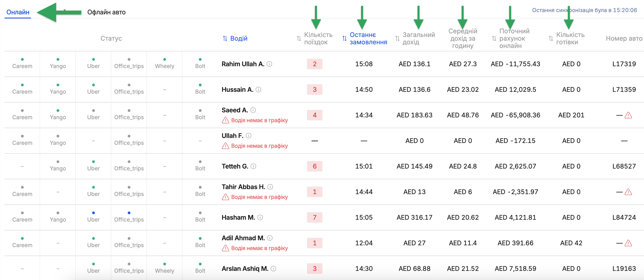
Task: Click warning triangle under Adil Ahmad M. name
Action: click(x=225, y=248)
